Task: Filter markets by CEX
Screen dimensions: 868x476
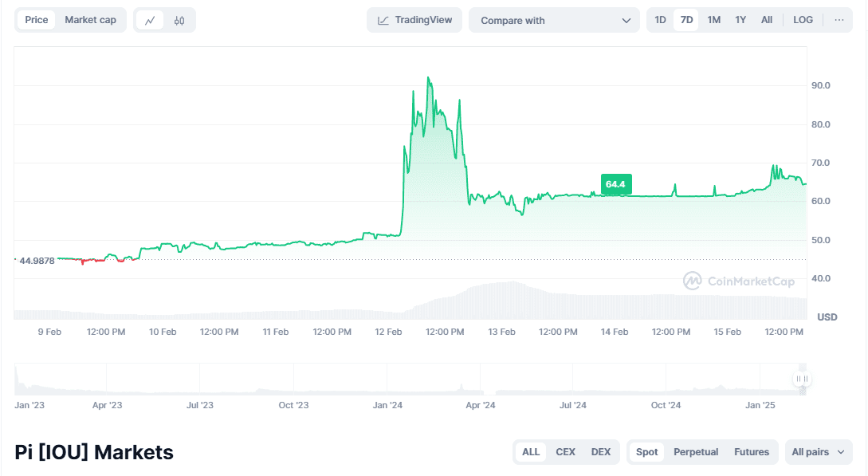Action: (565, 451)
